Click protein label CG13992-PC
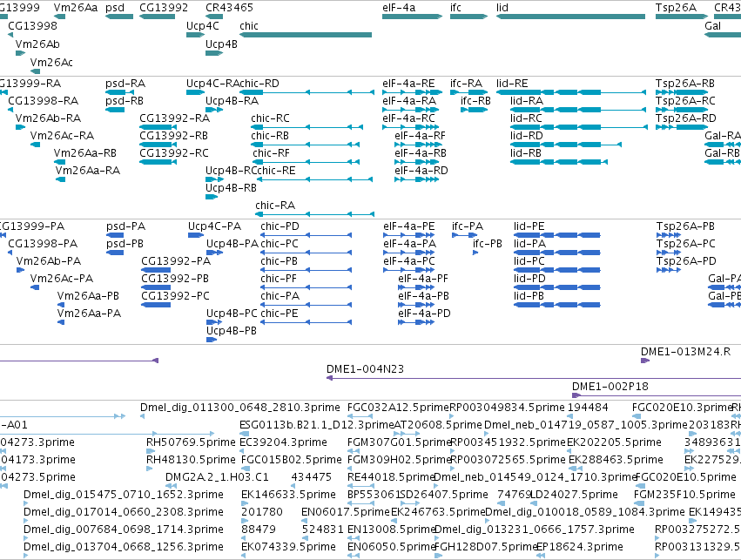The image size is (741, 560). point(175,296)
